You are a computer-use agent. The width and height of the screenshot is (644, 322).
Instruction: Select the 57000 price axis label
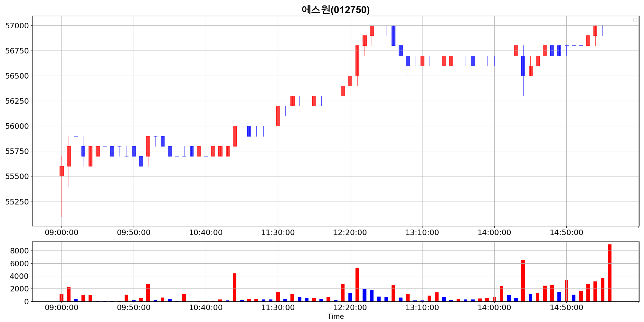coord(17,26)
